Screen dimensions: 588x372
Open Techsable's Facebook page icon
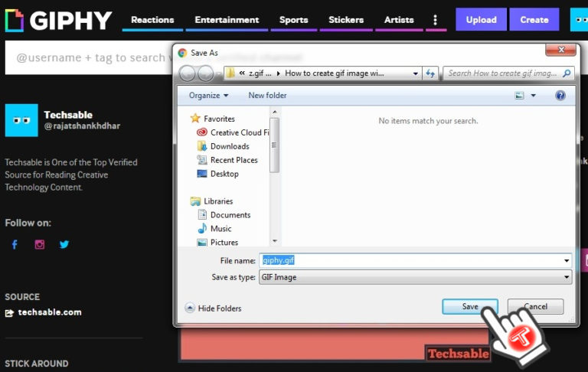coord(15,244)
